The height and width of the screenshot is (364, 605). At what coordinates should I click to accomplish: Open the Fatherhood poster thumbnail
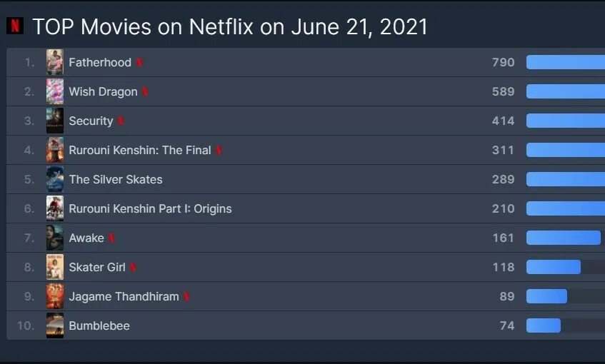click(x=55, y=63)
